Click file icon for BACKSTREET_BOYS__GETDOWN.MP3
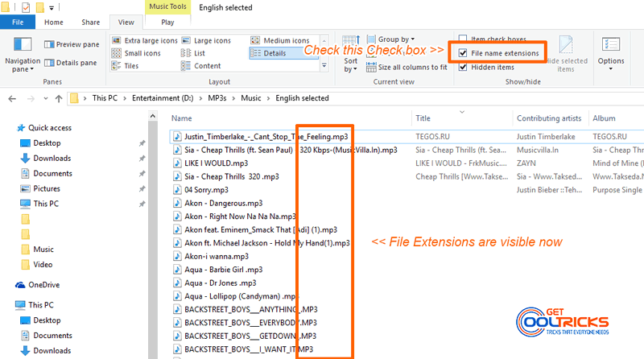The height and width of the screenshot is (359, 644). 177,336
